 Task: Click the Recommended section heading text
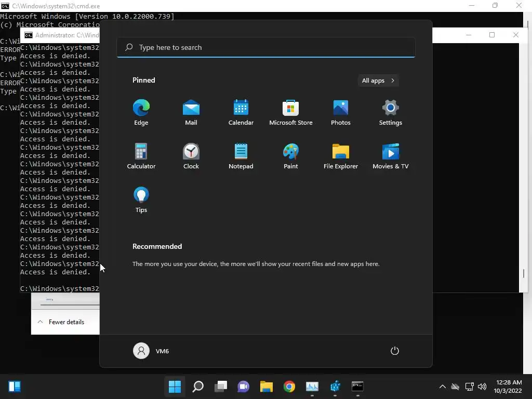[157, 246]
